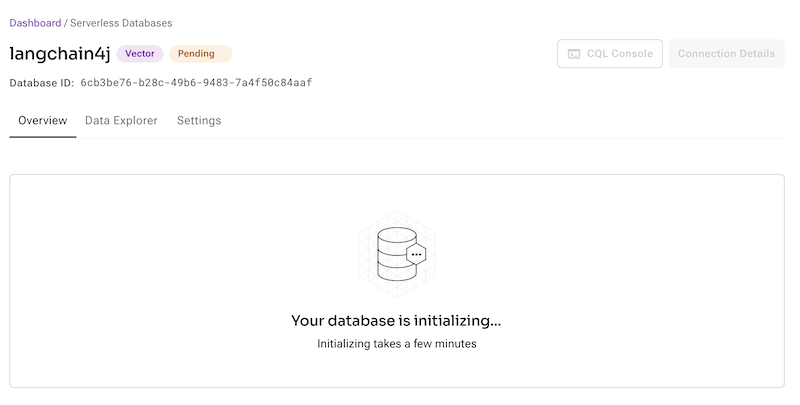
Task: Click the langchain4j database title
Action: [x=59, y=54]
